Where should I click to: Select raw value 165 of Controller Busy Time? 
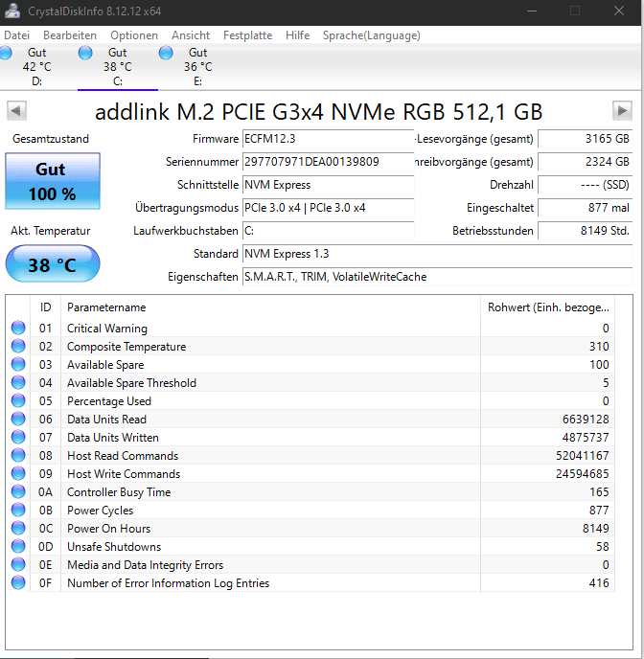[x=599, y=492]
